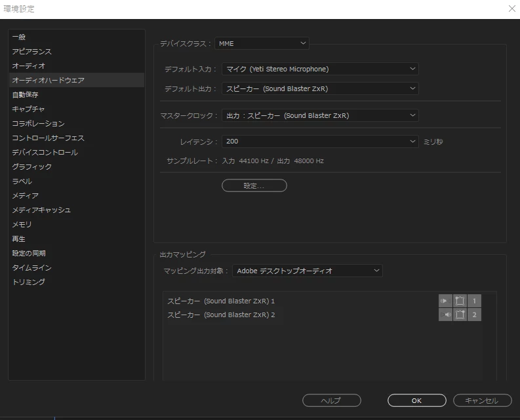Select the トリミング category
This screenshot has width=520, height=420.
(77, 282)
